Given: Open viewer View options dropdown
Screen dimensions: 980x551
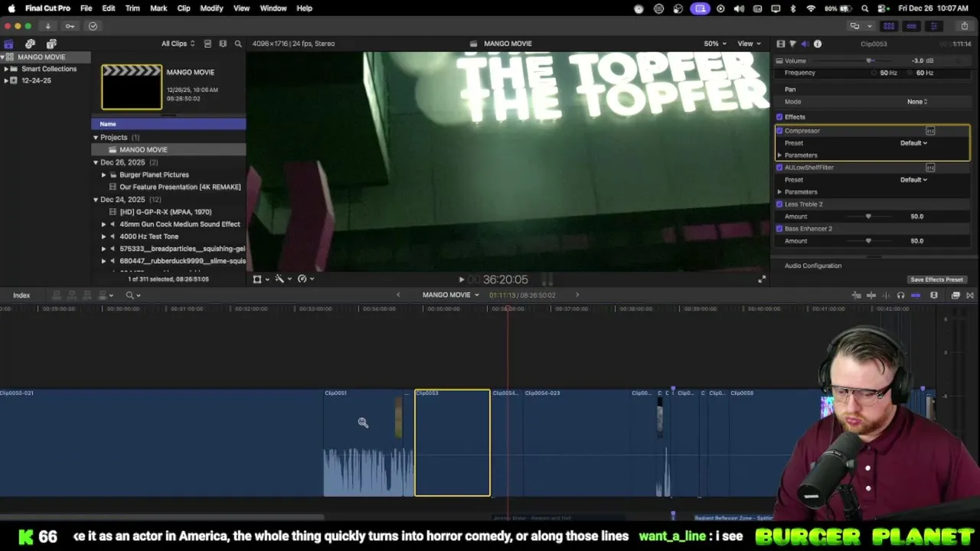Looking at the screenshot, I should click(749, 44).
